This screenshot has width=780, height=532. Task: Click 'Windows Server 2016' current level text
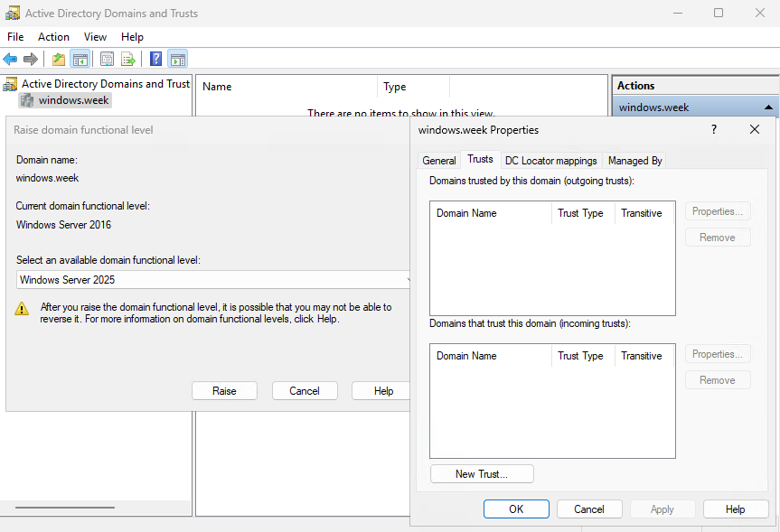63,225
